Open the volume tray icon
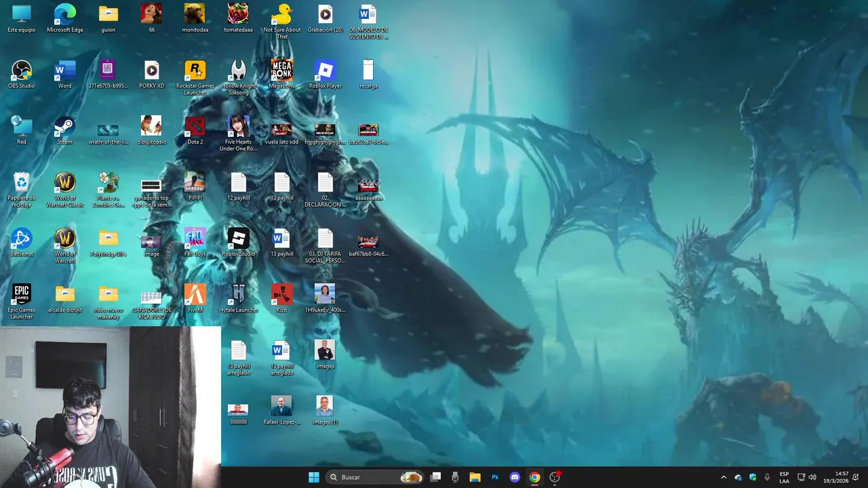The height and width of the screenshot is (488, 868). 812,477
